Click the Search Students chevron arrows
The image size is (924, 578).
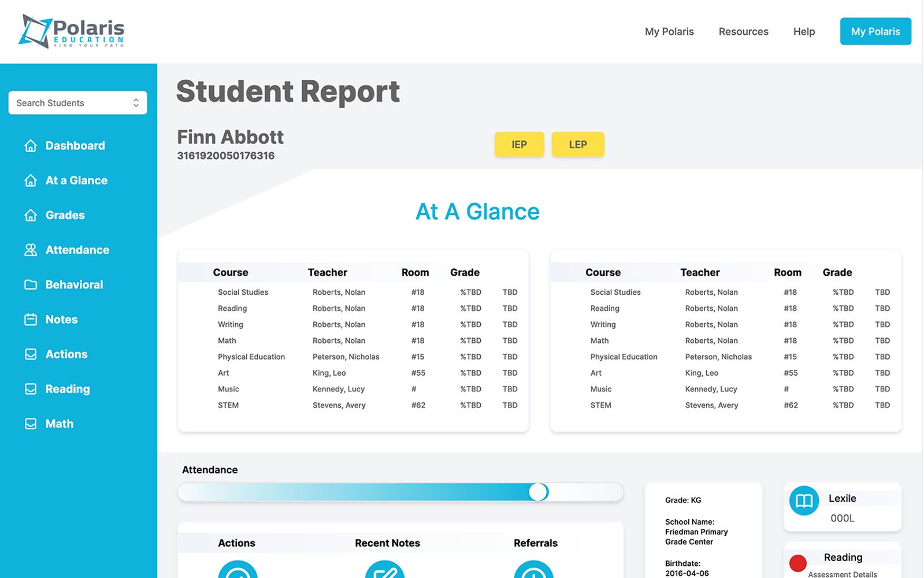136,103
